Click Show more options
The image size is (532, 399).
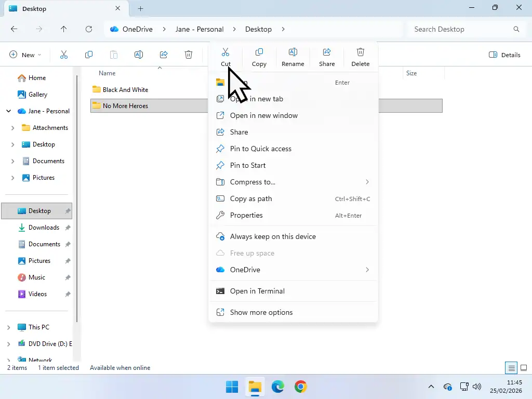tap(261, 312)
